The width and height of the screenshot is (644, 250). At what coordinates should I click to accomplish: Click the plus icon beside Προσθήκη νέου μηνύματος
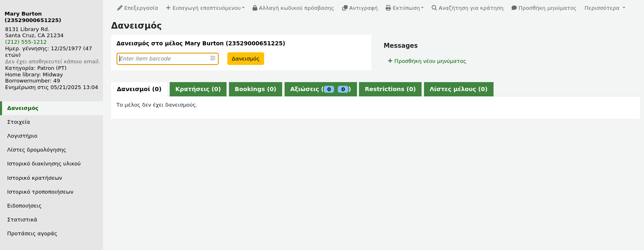point(390,61)
